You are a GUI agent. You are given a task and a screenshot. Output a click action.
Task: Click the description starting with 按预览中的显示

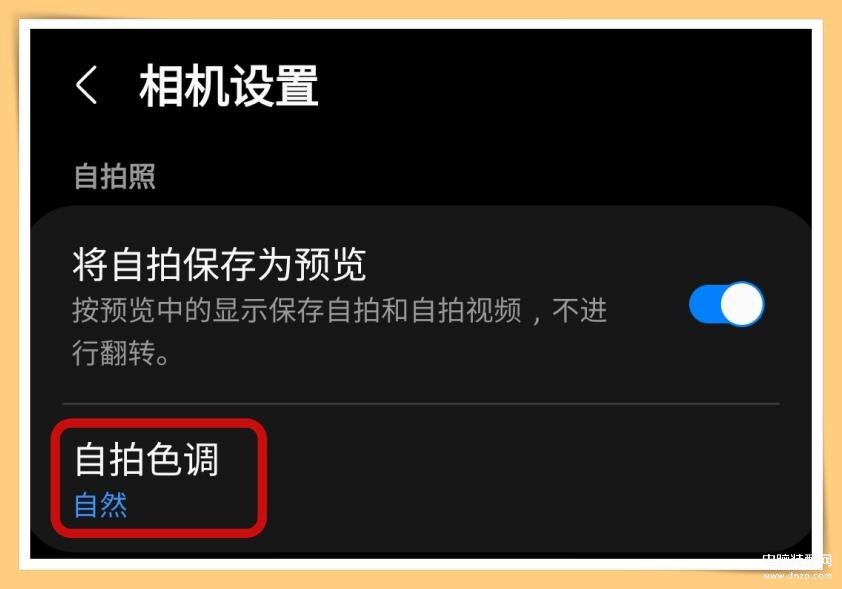(339, 331)
